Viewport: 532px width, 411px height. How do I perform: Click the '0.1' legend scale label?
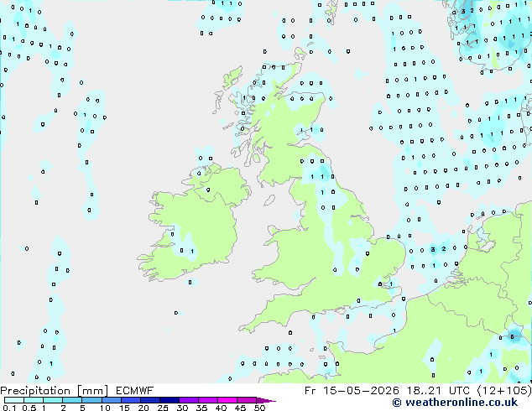click(x=10, y=408)
